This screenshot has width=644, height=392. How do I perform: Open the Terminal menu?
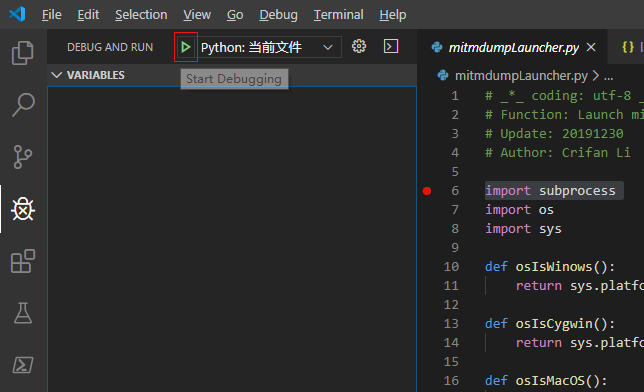pos(338,15)
